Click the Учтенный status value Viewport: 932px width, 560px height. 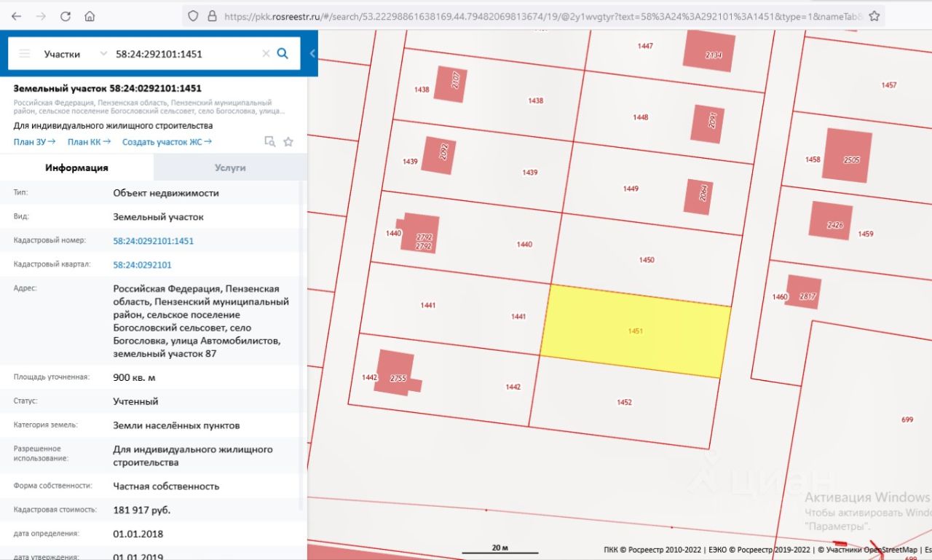(135, 401)
